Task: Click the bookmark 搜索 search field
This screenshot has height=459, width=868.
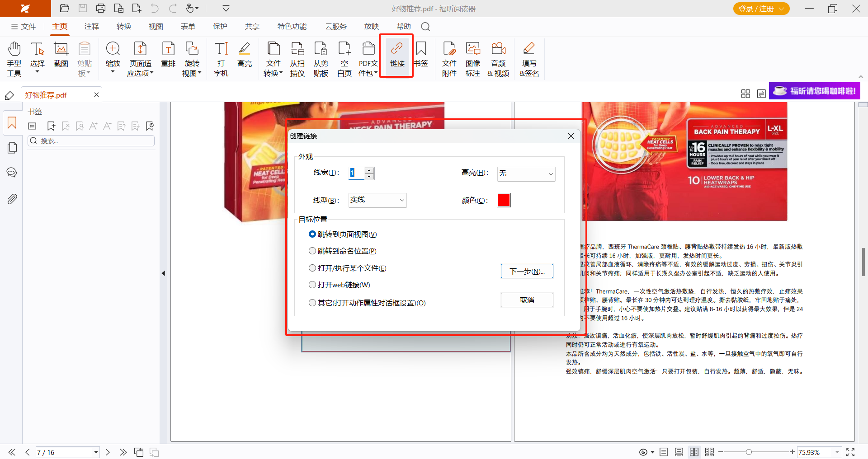Action: (x=91, y=141)
